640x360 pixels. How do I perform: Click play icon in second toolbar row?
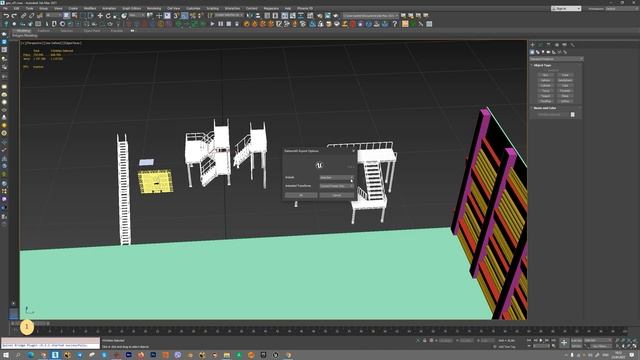coord(212,24)
